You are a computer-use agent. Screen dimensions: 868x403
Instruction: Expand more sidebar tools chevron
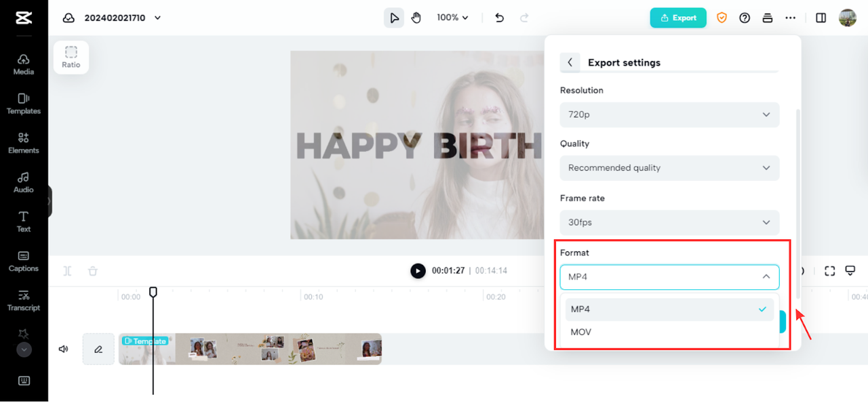24,349
